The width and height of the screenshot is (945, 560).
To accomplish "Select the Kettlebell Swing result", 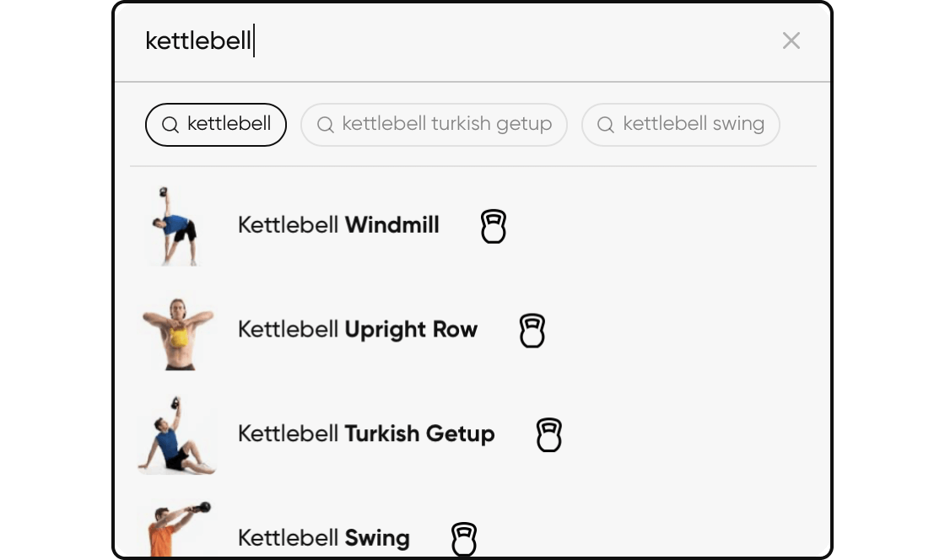I will click(x=324, y=538).
